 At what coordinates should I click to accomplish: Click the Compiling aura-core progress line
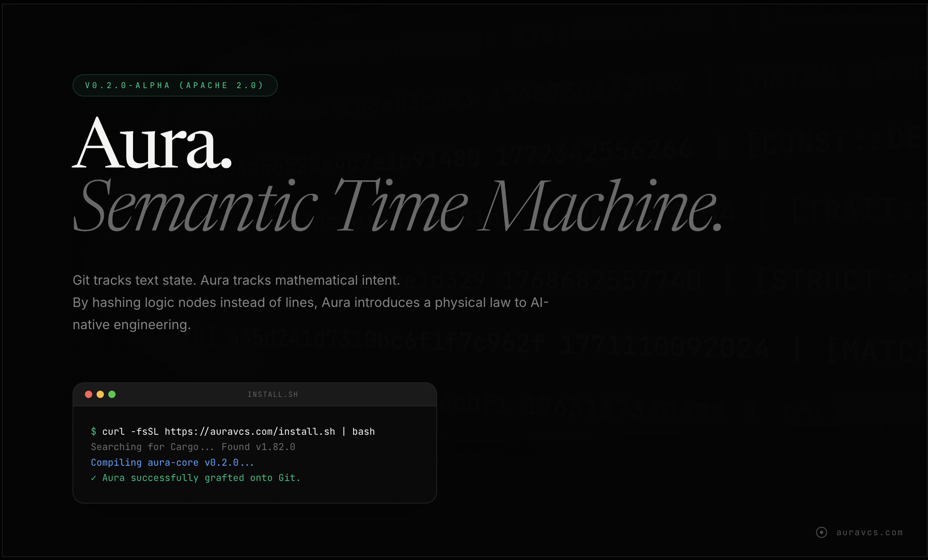pyautogui.click(x=172, y=462)
